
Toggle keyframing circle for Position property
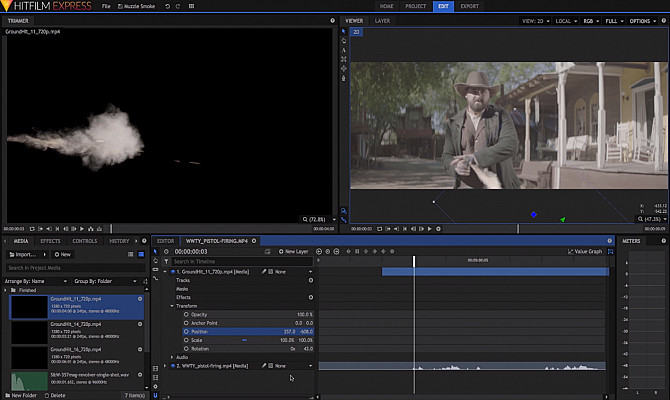(x=185, y=331)
